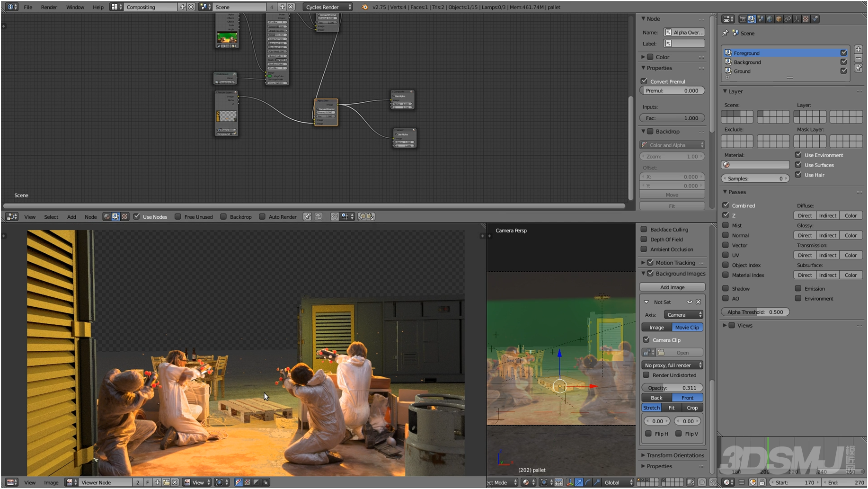Click the Add Image button
Viewport: 868px width, 489px height.
coord(672,287)
